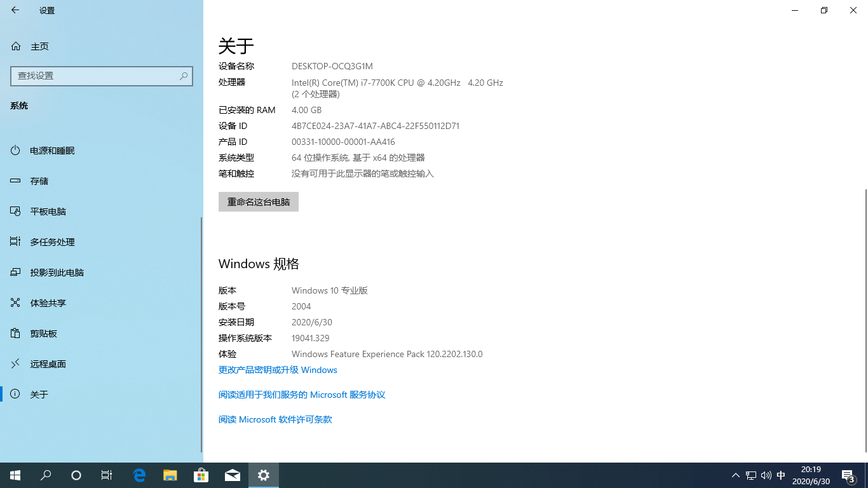This screenshot has width=868, height=488.
Task: Select install date 2020/6/30 value
Action: click(312, 322)
